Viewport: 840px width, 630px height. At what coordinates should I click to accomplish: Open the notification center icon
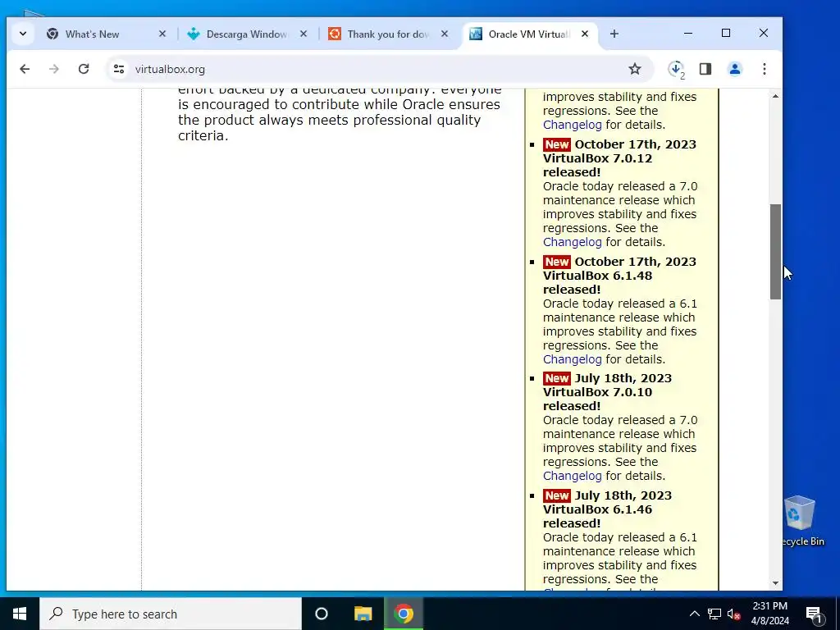[x=815, y=614]
